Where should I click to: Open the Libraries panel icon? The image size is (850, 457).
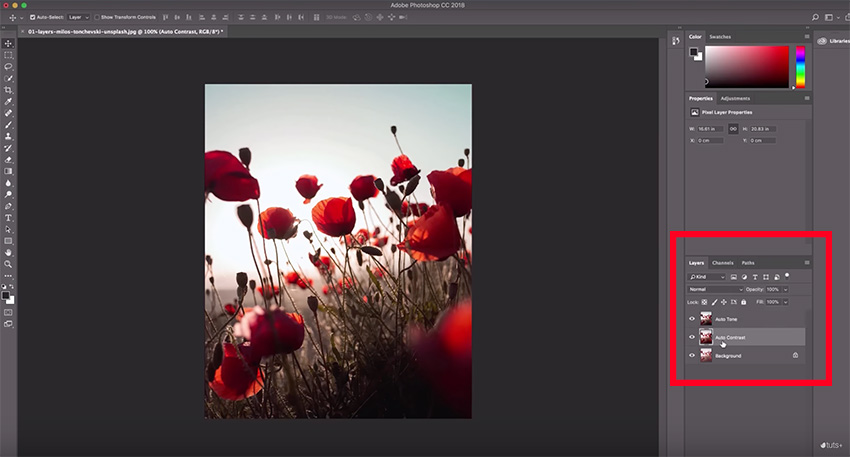click(821, 41)
